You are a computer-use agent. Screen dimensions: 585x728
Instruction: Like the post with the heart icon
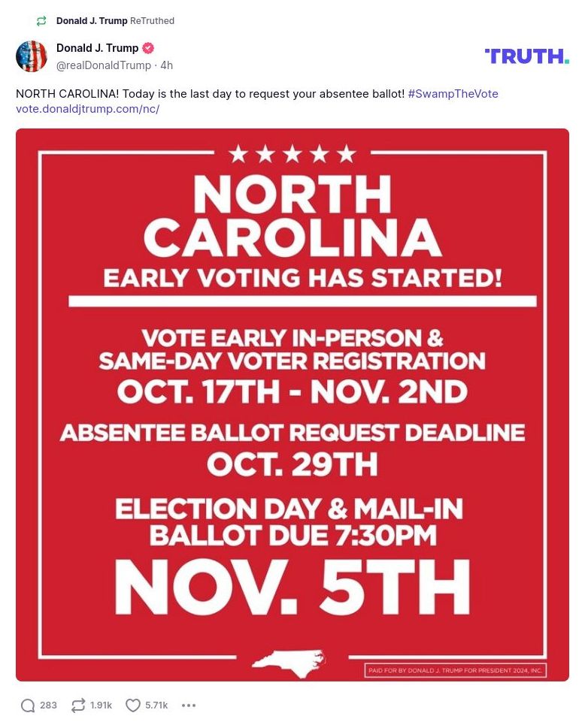[x=133, y=705]
